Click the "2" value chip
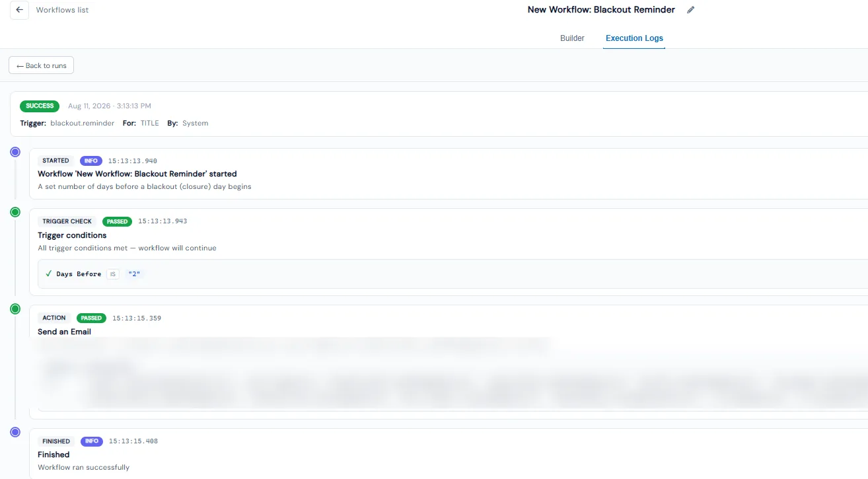This screenshot has height=479, width=868. [x=135, y=274]
